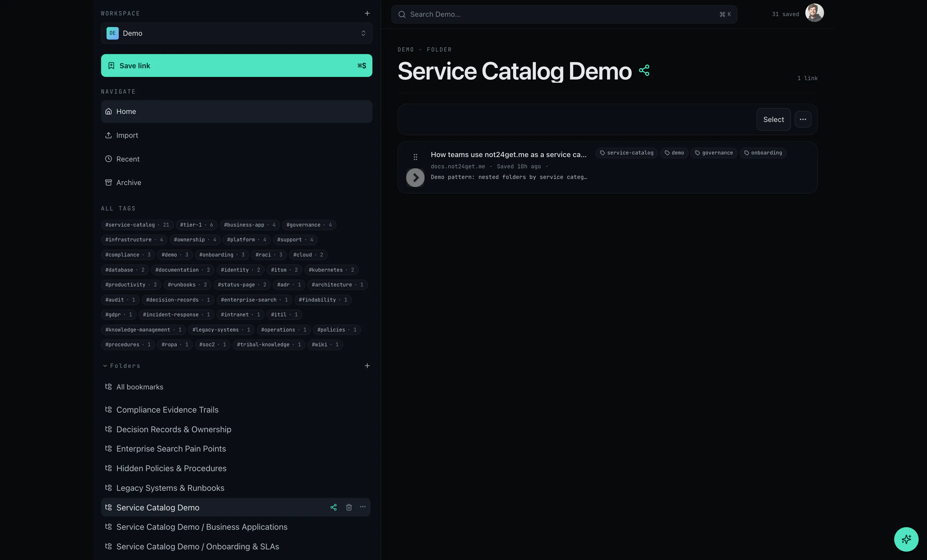Open the Demo workspace dropdown
The height and width of the screenshot is (560, 927).
(237, 33)
